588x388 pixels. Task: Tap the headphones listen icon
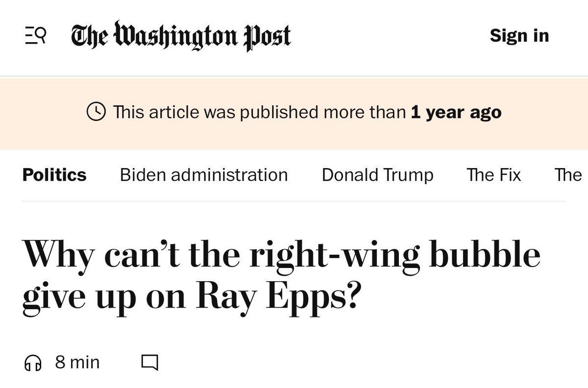point(33,363)
